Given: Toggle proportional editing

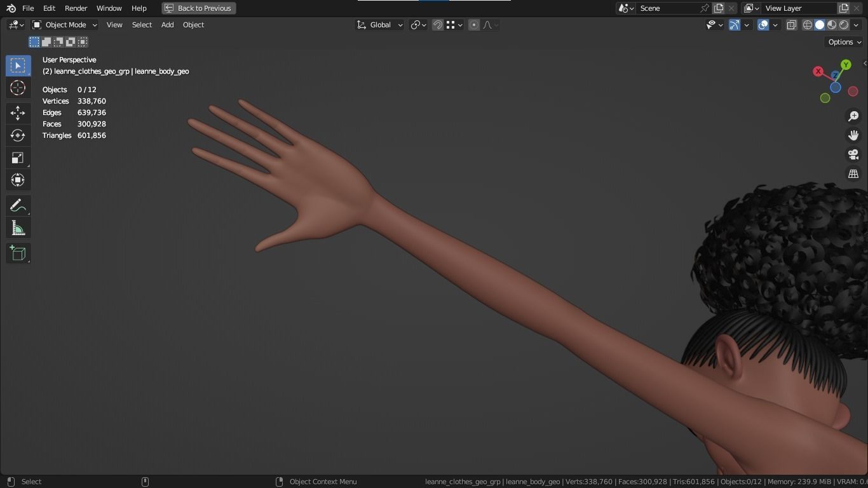Looking at the screenshot, I should [474, 25].
